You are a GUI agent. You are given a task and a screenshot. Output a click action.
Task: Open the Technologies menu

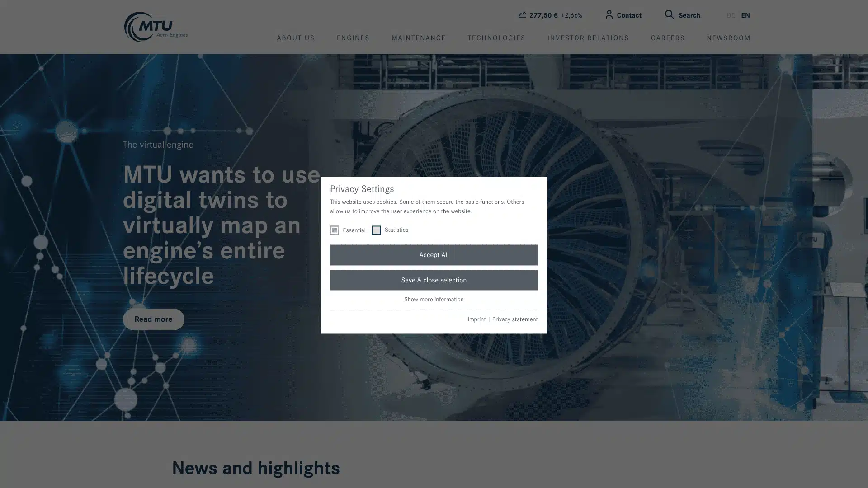[x=496, y=38]
